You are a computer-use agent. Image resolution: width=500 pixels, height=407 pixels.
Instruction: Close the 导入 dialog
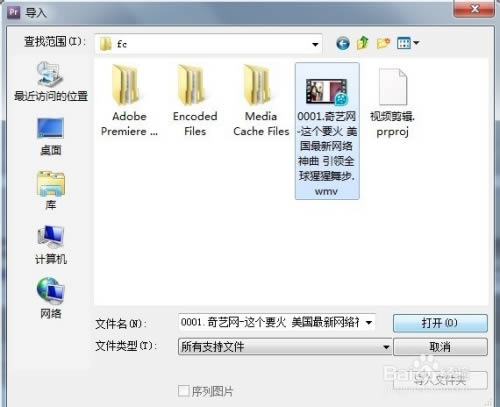point(474,8)
